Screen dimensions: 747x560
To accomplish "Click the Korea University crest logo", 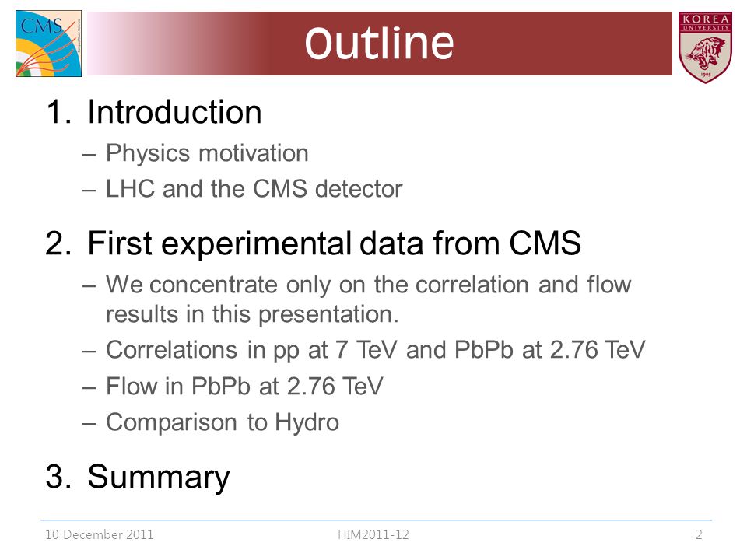I will [x=705, y=47].
